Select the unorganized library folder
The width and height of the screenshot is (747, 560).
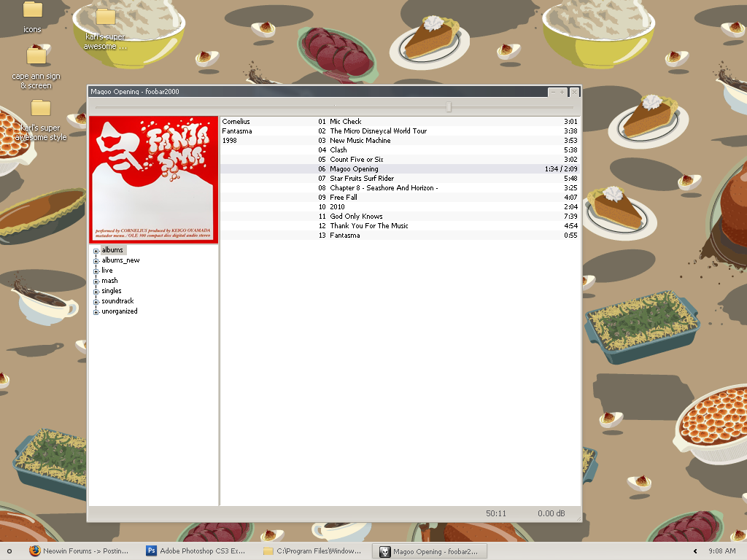(x=120, y=311)
